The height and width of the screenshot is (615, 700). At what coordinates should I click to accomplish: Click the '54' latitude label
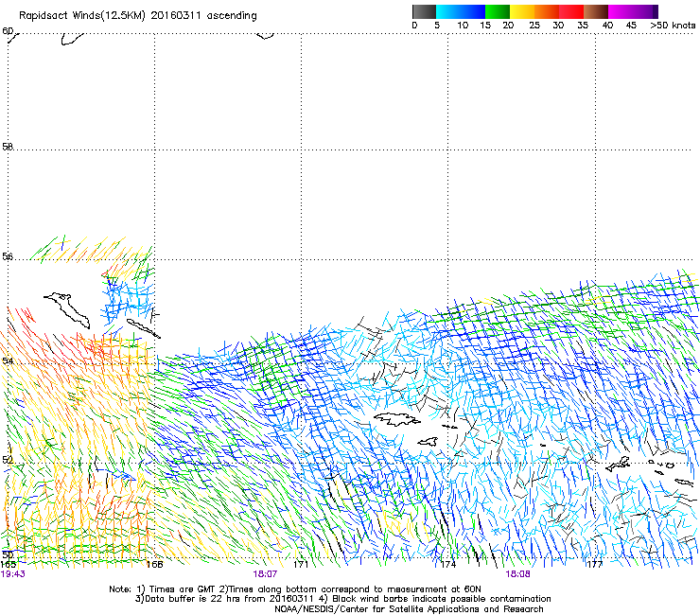[8, 360]
